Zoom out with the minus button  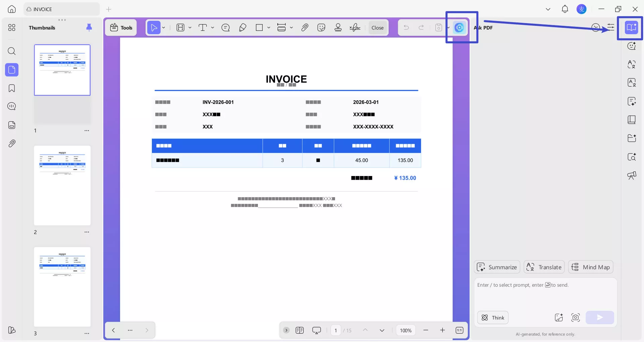[x=426, y=330]
